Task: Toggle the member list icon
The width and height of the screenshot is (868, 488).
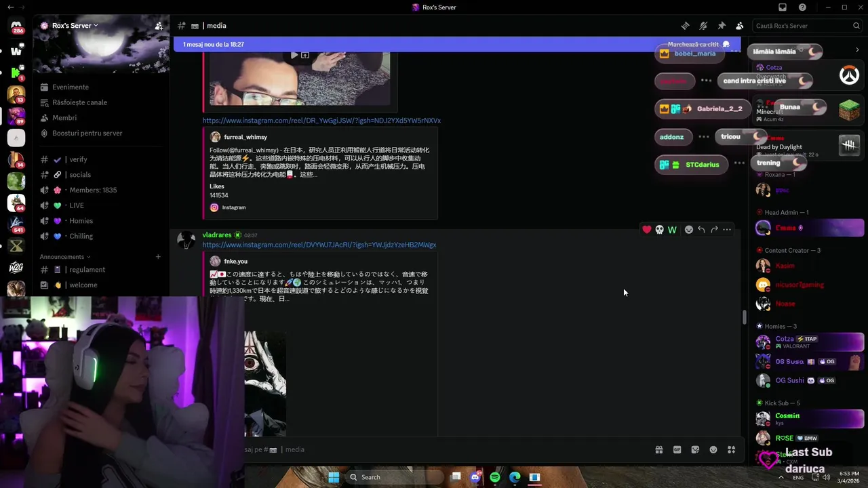Action: pos(739,26)
